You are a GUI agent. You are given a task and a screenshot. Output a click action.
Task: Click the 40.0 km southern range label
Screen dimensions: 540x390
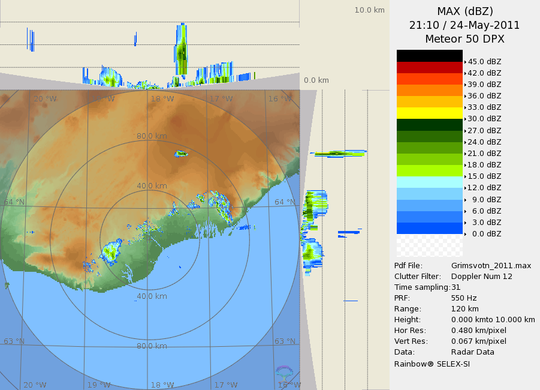pos(152,296)
